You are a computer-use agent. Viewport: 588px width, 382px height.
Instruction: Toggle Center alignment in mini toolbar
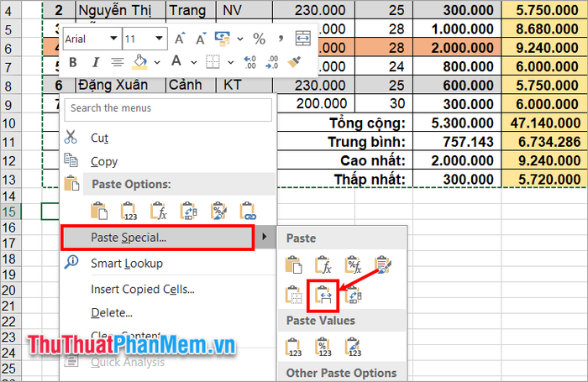pos(117,62)
